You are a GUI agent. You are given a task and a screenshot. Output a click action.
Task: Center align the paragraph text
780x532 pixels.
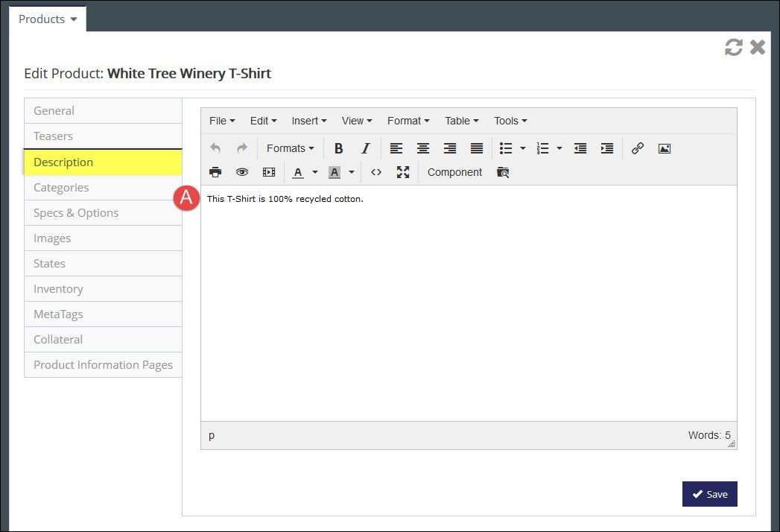tap(423, 148)
